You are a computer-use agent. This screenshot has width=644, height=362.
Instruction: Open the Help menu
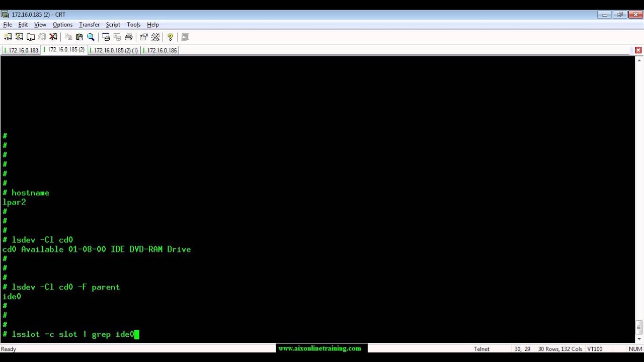click(153, 25)
